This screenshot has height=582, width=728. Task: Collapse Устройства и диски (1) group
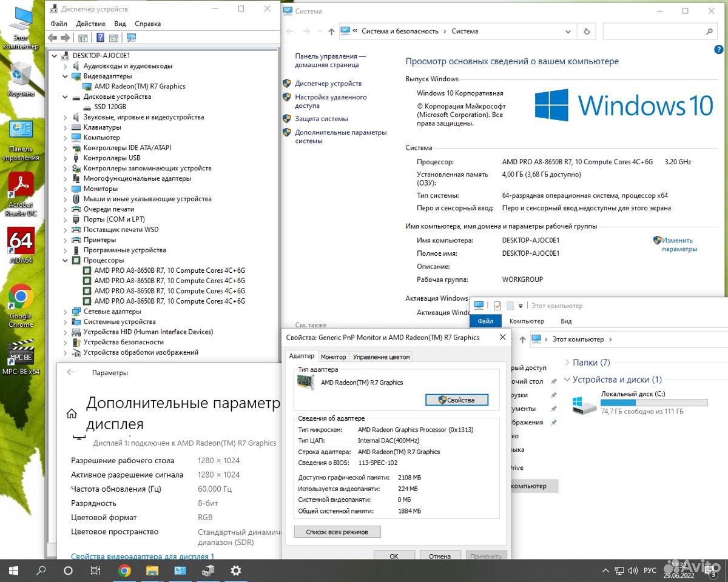pos(567,380)
